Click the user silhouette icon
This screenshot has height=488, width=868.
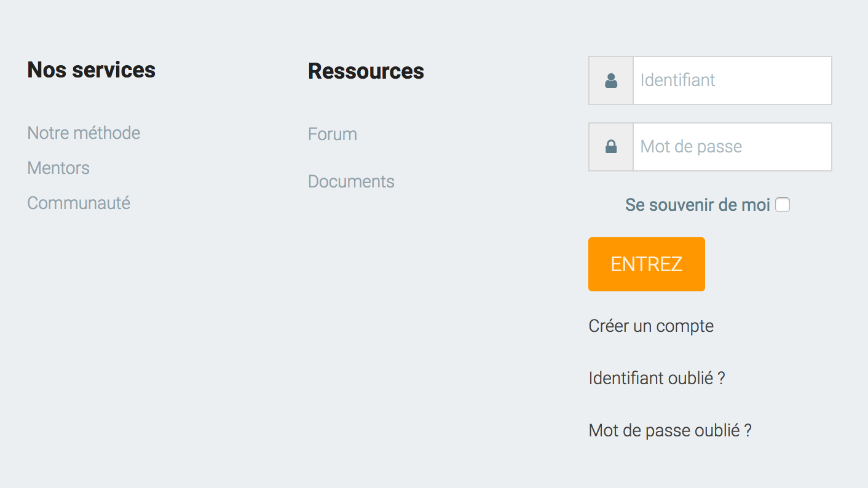pyautogui.click(x=611, y=81)
